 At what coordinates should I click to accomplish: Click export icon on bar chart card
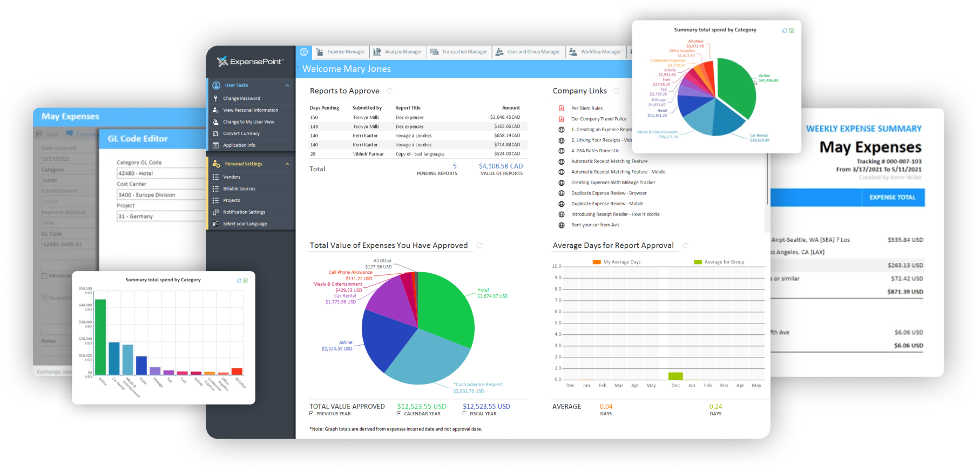click(x=245, y=280)
